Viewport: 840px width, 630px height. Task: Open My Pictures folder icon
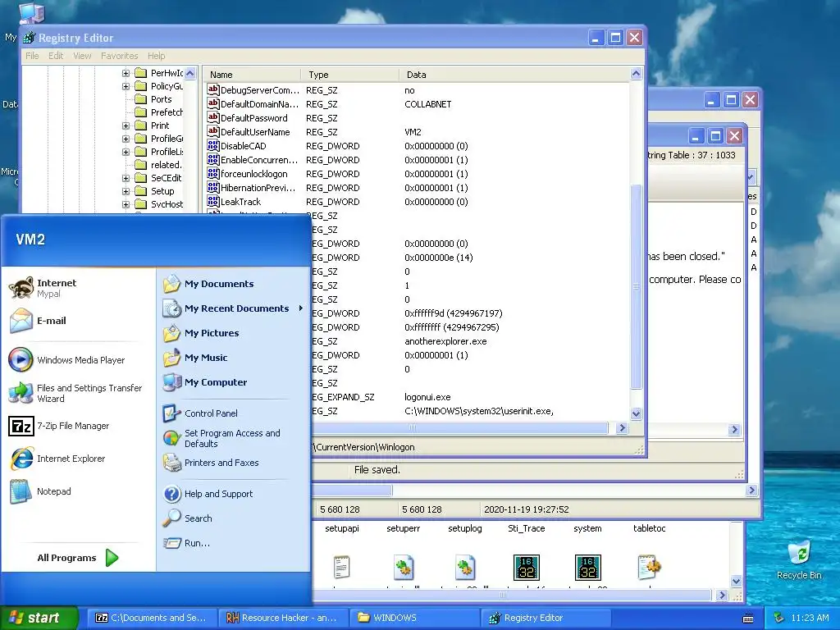pyautogui.click(x=172, y=333)
